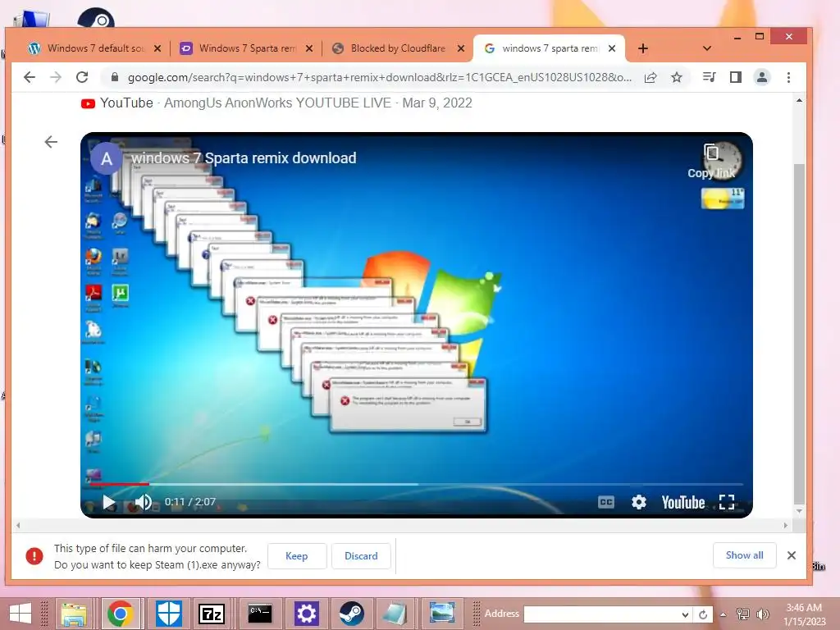
Task: Open 7-Zip from the taskbar
Action: click(x=212, y=614)
